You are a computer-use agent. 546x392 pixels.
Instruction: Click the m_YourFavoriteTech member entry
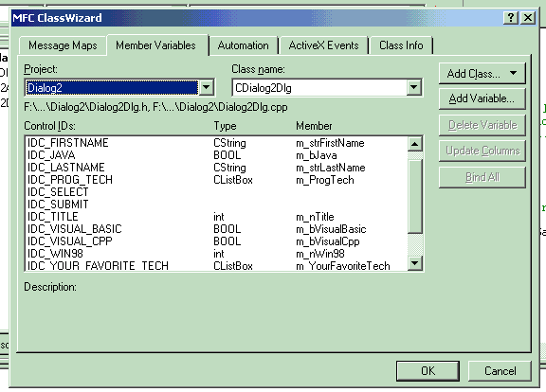coord(343,266)
